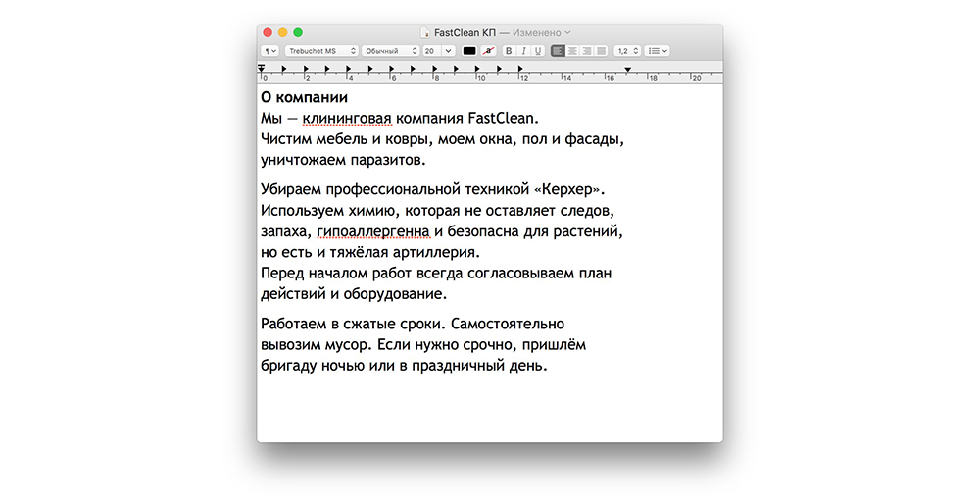Open the Trebuchet MS font family dropdown
This screenshot has height=503, width=980.
point(321,51)
